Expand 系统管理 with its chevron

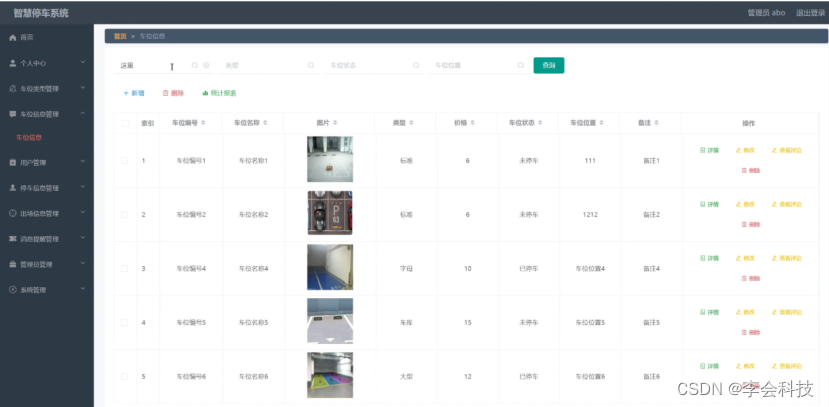coord(82,289)
